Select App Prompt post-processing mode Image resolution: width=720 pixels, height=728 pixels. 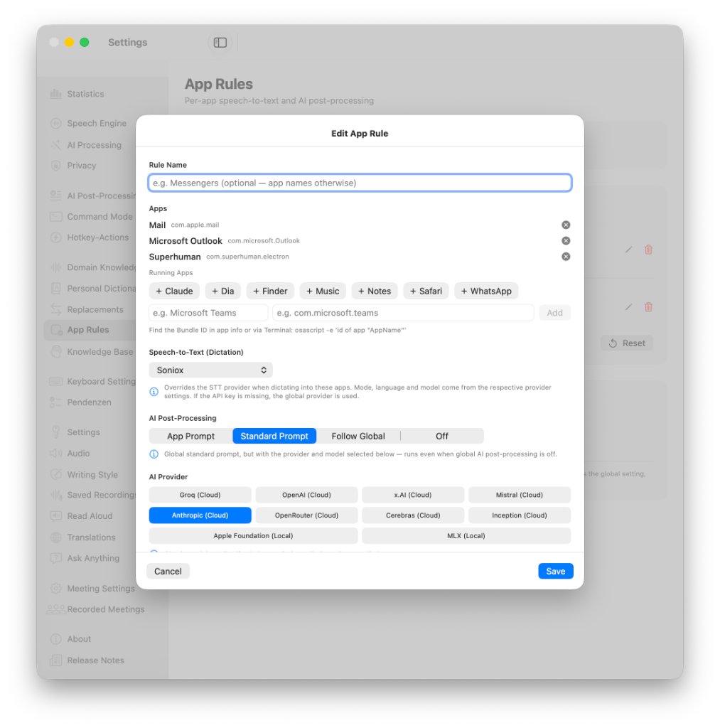(190, 436)
